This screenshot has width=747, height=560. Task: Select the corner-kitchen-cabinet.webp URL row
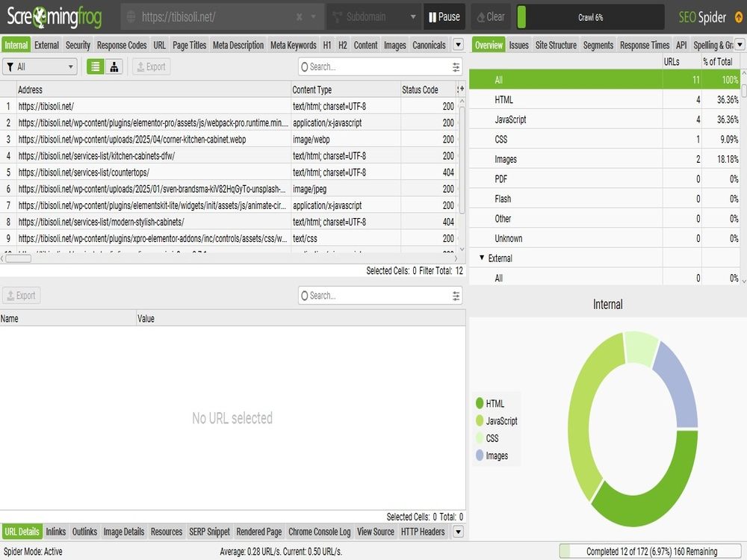pos(229,139)
